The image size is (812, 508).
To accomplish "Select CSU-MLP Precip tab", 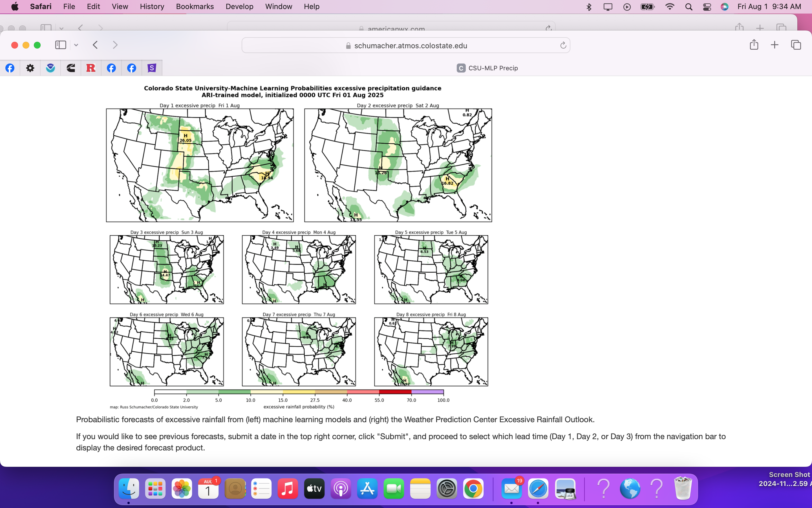I will (x=487, y=68).
